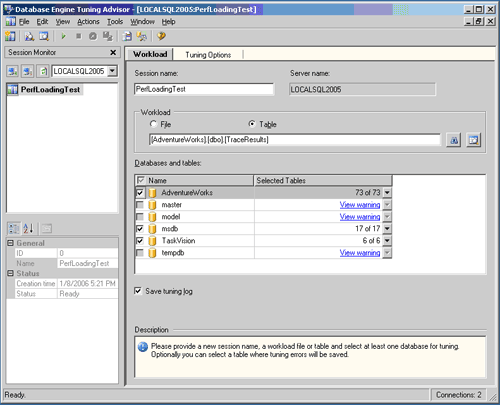
Task: Collapse the General properties group
Action: tap(10, 243)
